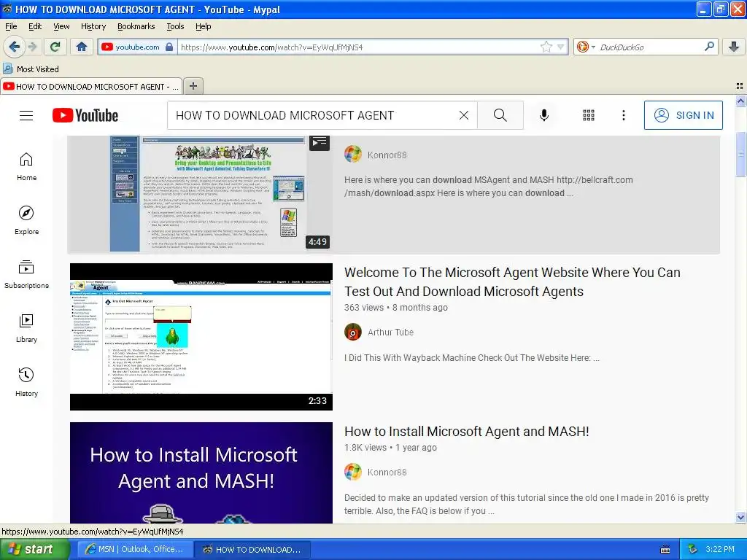Go to Home in YouTube sidebar
747x560 pixels.
[x=27, y=167]
